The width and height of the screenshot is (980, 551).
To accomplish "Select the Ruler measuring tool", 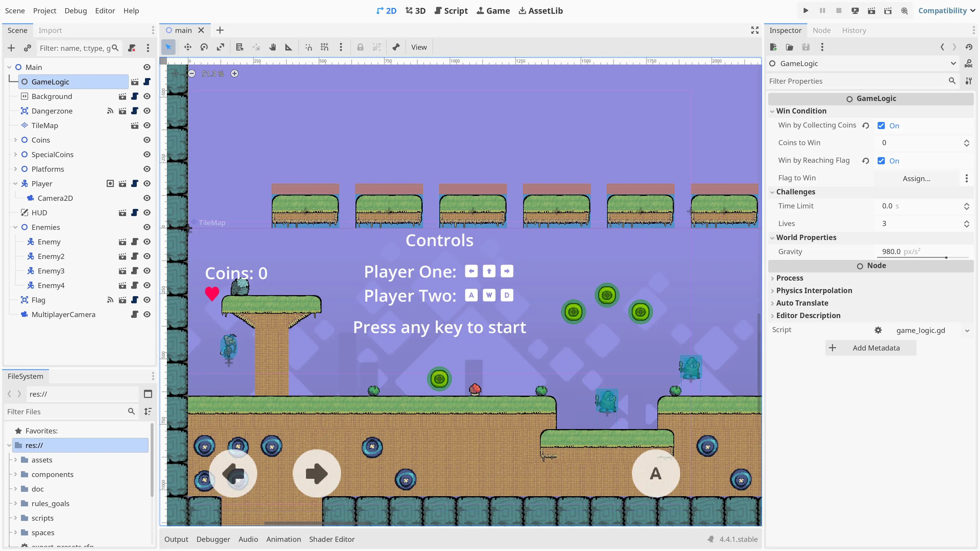I will point(289,47).
